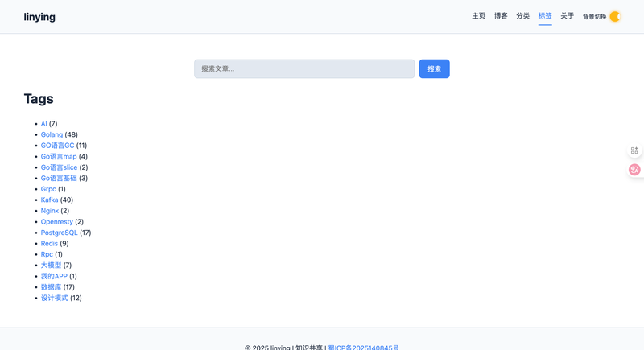Click the (40) count beside Kafka
This screenshot has height=350, width=644.
click(67, 200)
